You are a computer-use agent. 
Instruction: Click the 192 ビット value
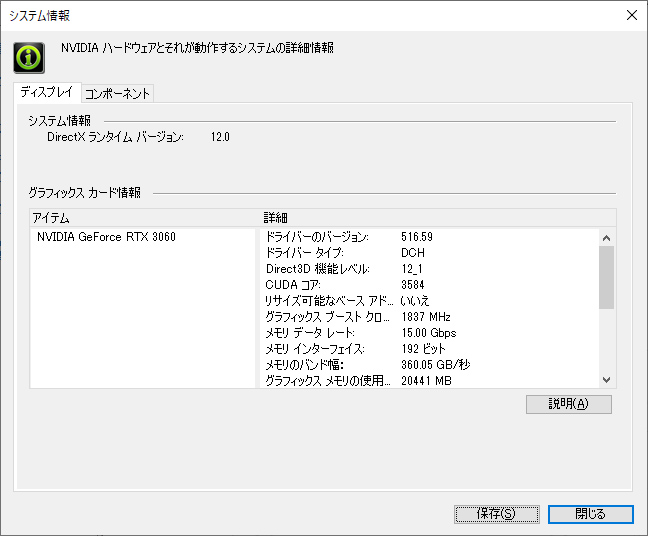click(x=424, y=349)
